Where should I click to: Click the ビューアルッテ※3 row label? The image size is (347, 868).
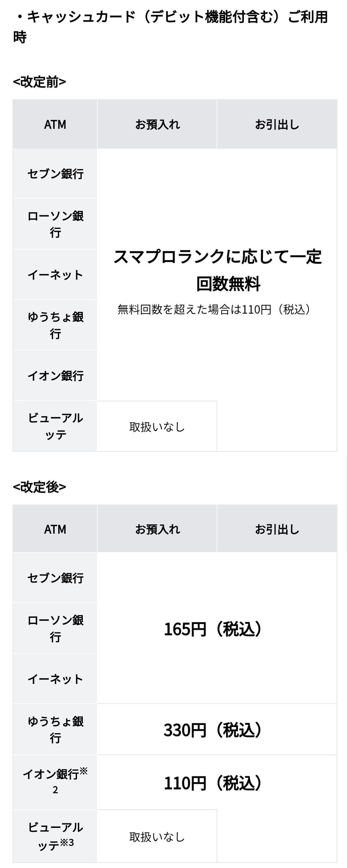pyautogui.click(x=55, y=836)
